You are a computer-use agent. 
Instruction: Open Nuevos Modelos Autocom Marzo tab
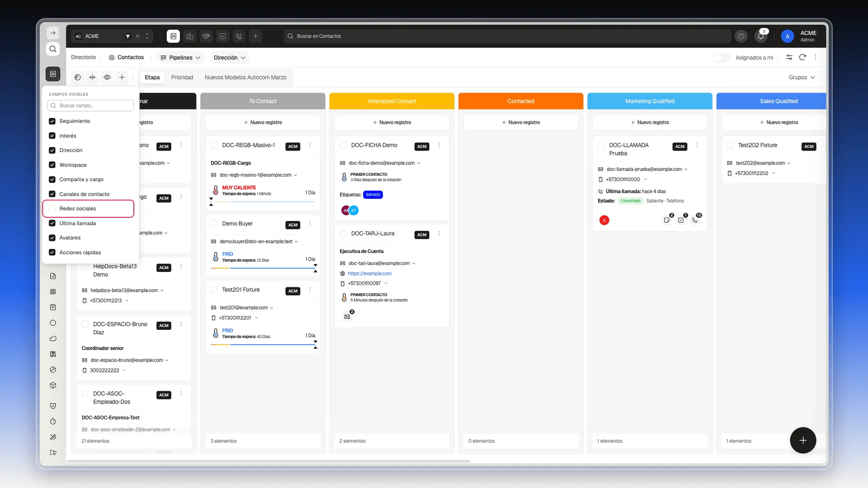click(x=245, y=77)
